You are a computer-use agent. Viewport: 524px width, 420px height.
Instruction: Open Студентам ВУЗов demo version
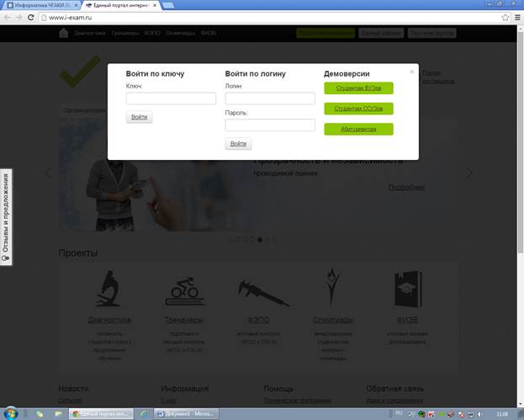point(358,88)
